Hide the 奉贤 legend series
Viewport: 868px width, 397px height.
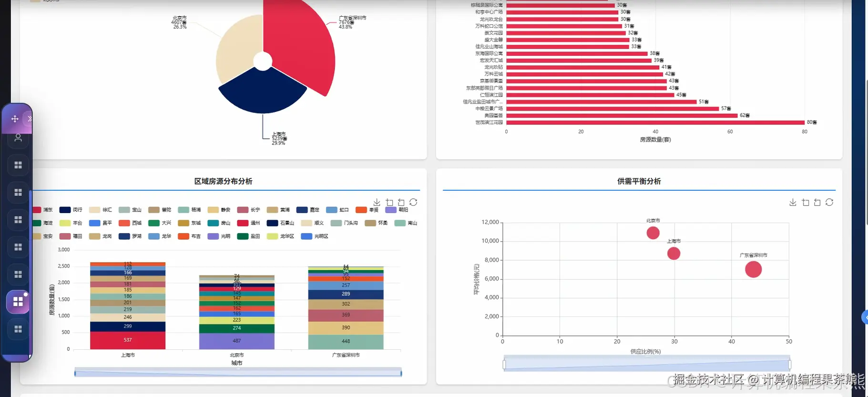(367, 210)
